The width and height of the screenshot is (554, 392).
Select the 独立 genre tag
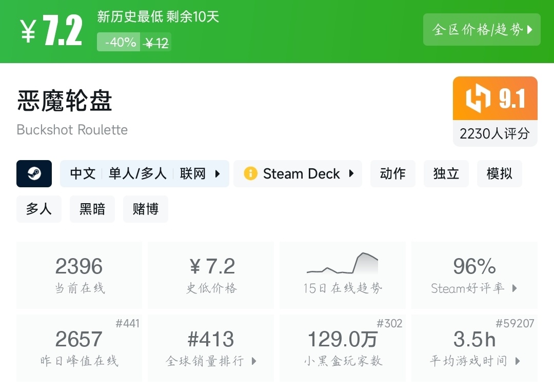tap(446, 173)
